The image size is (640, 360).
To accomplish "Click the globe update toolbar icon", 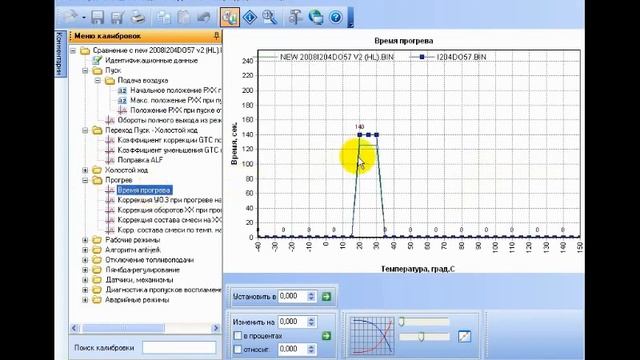I will [x=316, y=17].
